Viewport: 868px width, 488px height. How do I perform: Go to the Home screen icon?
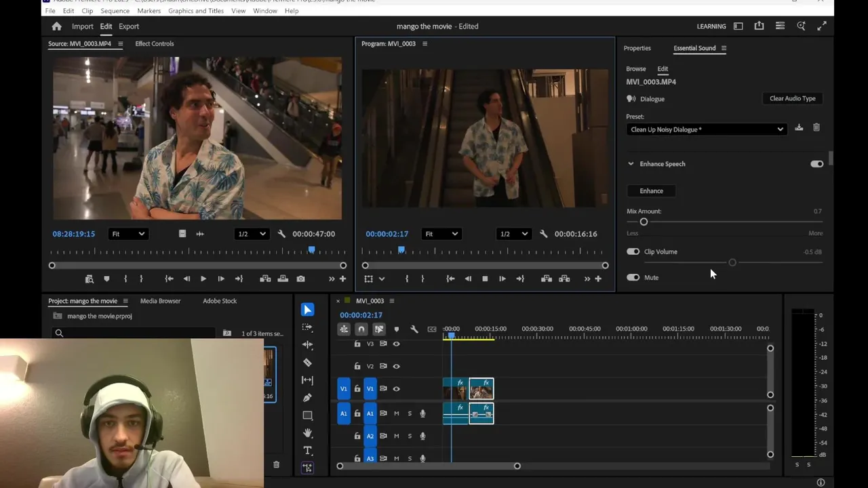click(x=56, y=26)
